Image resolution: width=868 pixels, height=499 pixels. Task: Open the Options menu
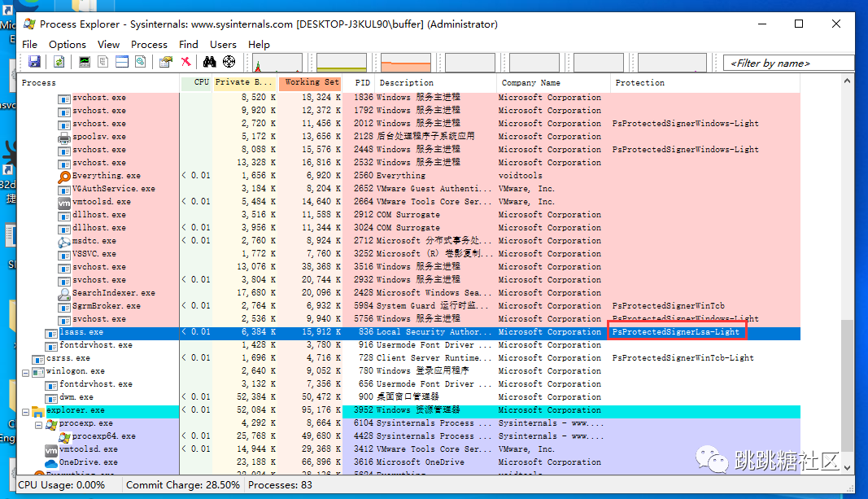(67, 44)
